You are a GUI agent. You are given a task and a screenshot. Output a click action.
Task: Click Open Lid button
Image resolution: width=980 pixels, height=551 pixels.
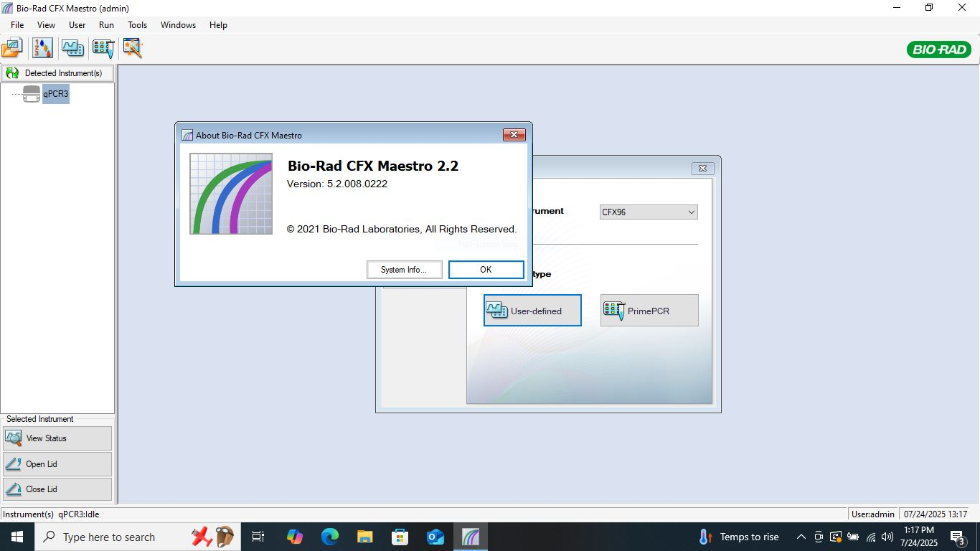[57, 464]
